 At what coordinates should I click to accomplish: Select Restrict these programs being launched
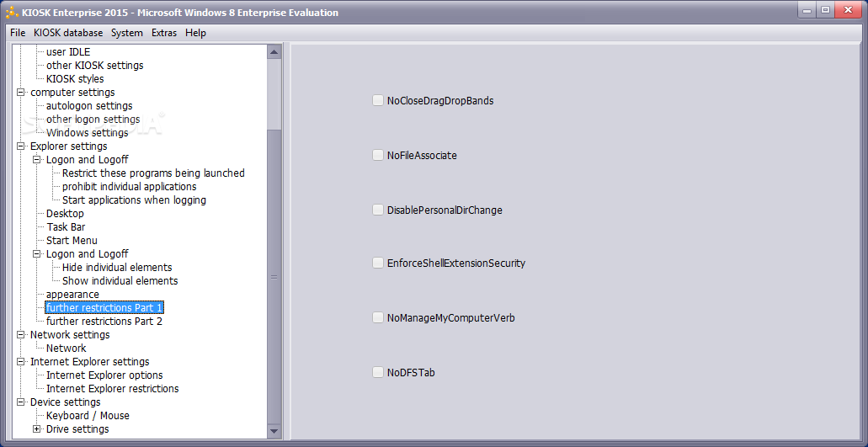(x=153, y=173)
